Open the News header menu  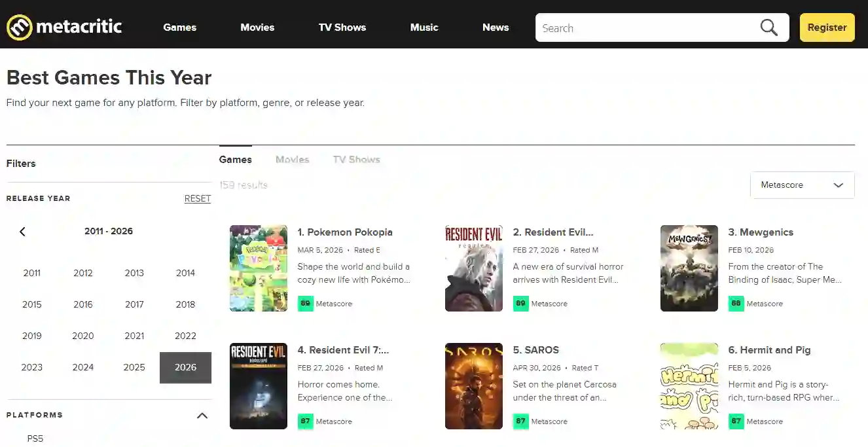(x=496, y=27)
